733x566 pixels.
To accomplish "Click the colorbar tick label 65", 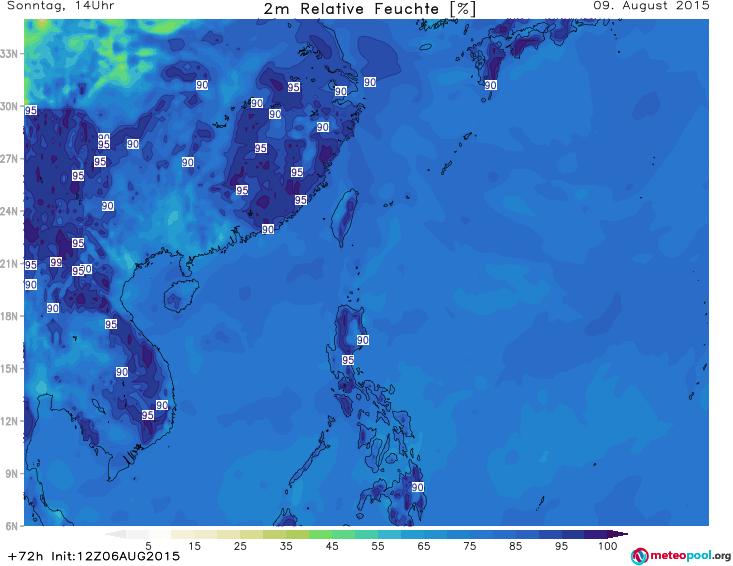I will point(424,546).
